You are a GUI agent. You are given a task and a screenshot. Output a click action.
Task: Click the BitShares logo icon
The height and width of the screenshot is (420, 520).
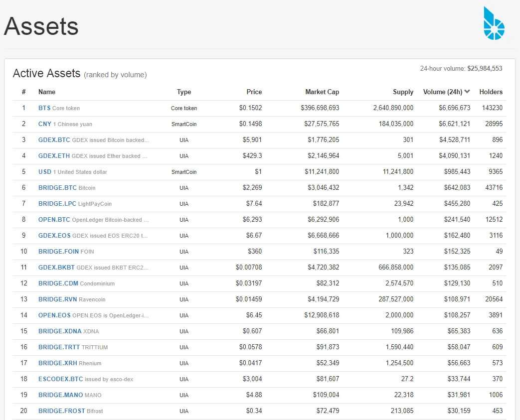(x=494, y=23)
